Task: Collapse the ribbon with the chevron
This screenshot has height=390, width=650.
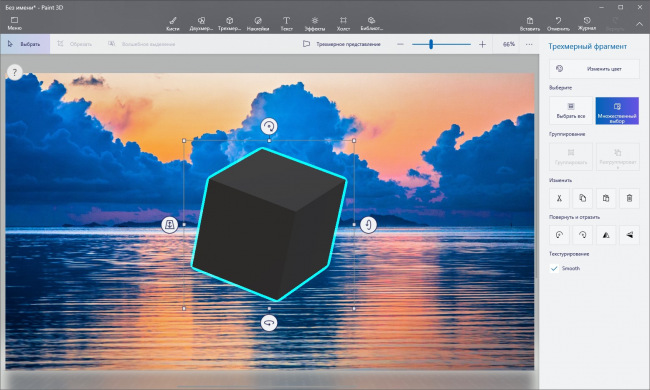Action: (639, 24)
